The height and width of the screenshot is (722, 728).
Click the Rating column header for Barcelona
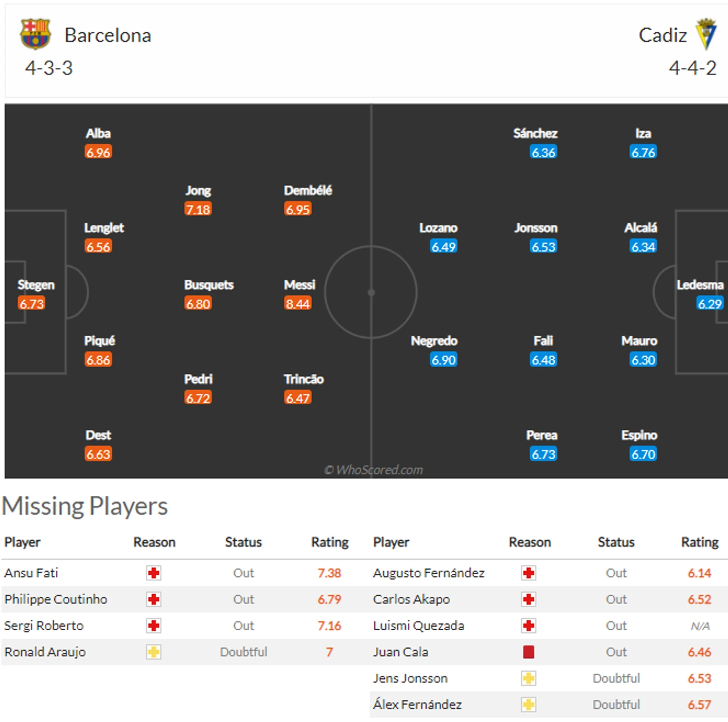[x=330, y=542]
